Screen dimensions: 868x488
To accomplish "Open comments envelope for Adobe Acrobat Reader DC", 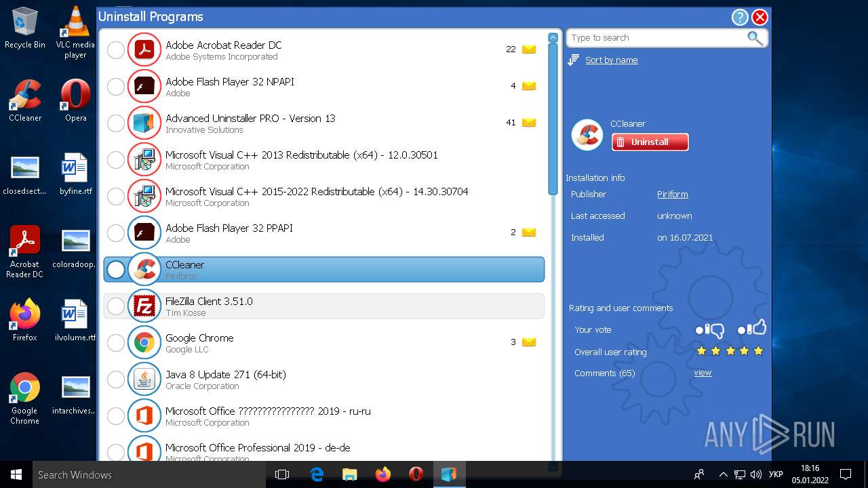I will [529, 49].
